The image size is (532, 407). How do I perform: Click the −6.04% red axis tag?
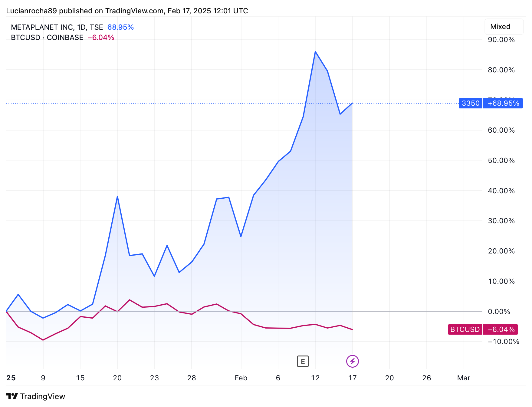(501, 329)
